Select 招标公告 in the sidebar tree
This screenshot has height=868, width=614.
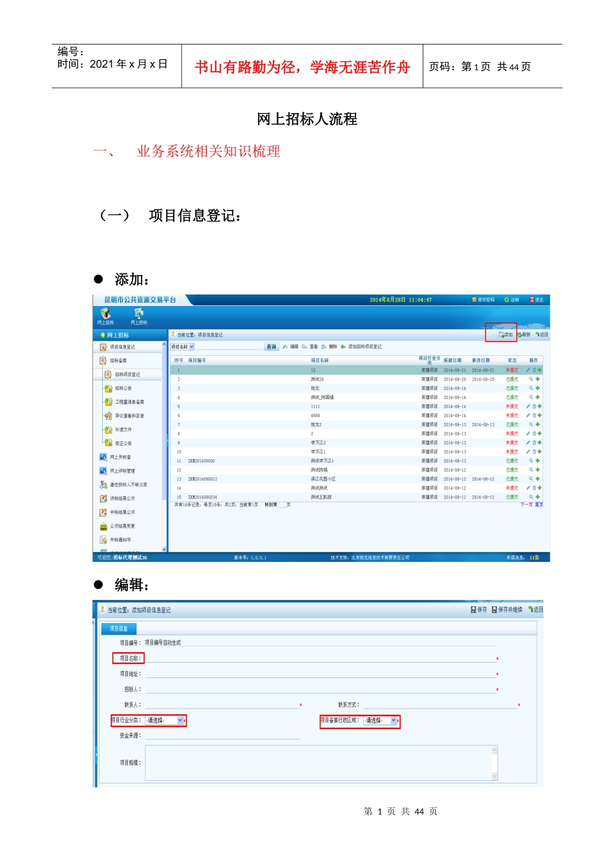click(118, 388)
